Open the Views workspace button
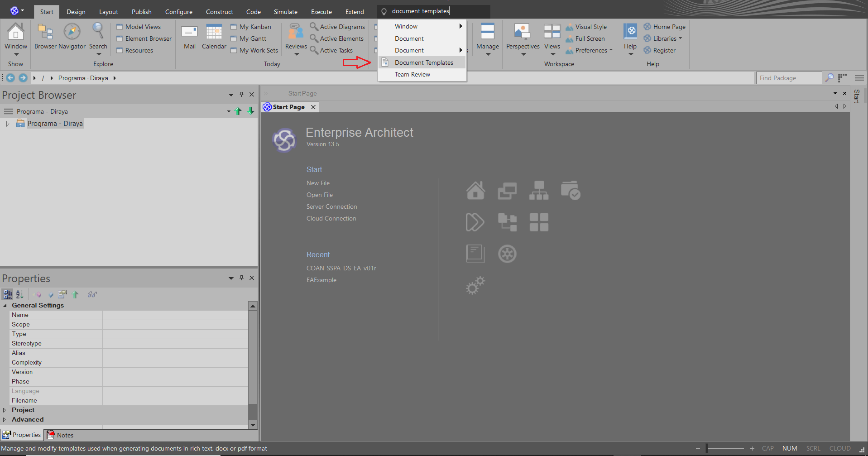The image size is (868, 456). click(x=552, y=39)
